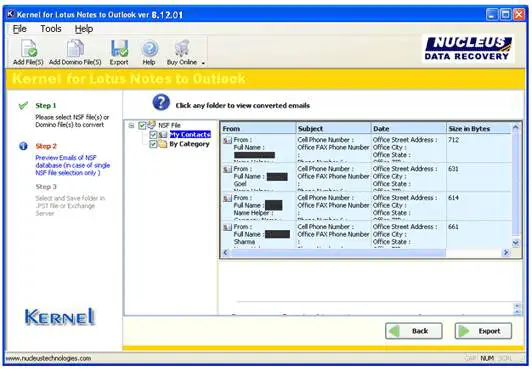Image resolution: width=532 pixels, height=369 pixels.
Task: Click the Add File(S) toolbar icon
Action: [x=28, y=48]
